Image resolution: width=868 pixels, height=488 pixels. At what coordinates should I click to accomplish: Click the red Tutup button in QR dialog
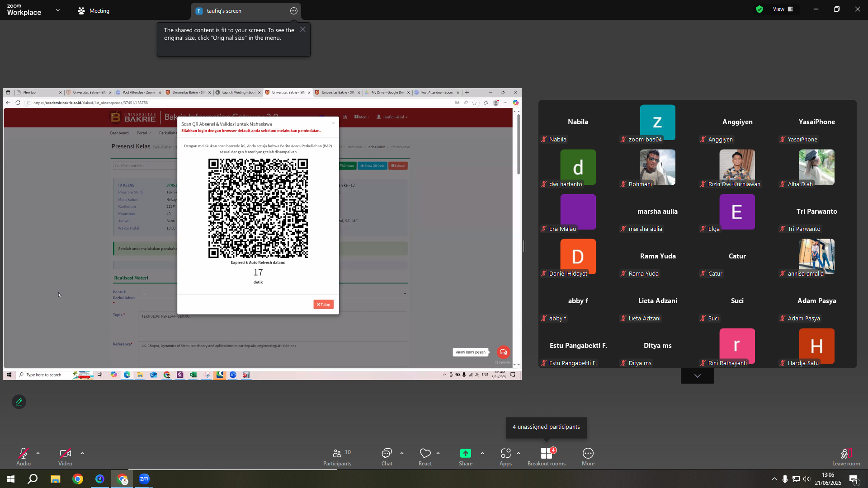pos(324,305)
